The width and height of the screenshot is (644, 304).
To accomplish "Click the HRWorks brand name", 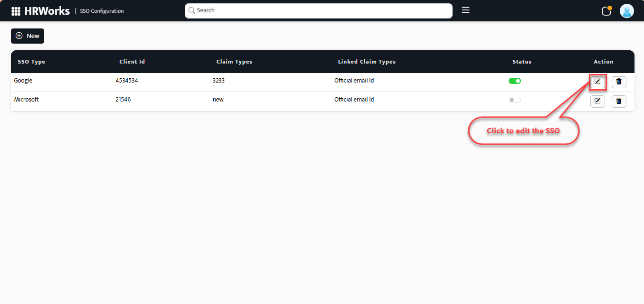I will [x=46, y=10].
